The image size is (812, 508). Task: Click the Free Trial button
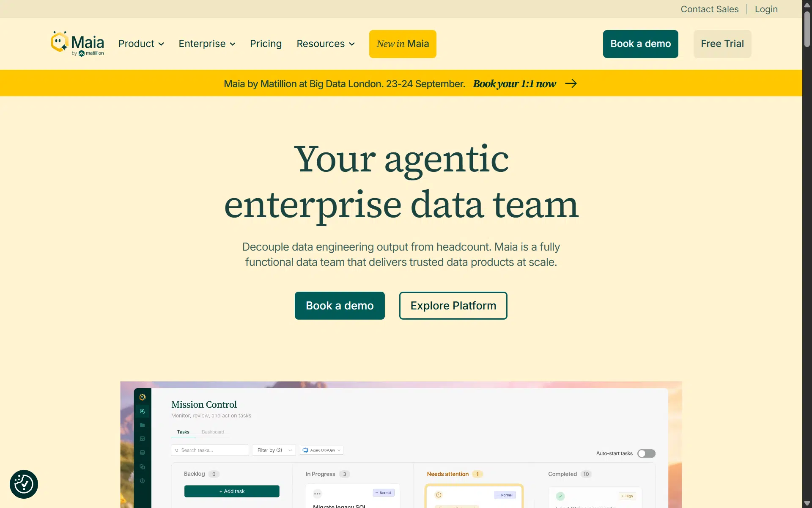coord(722,44)
